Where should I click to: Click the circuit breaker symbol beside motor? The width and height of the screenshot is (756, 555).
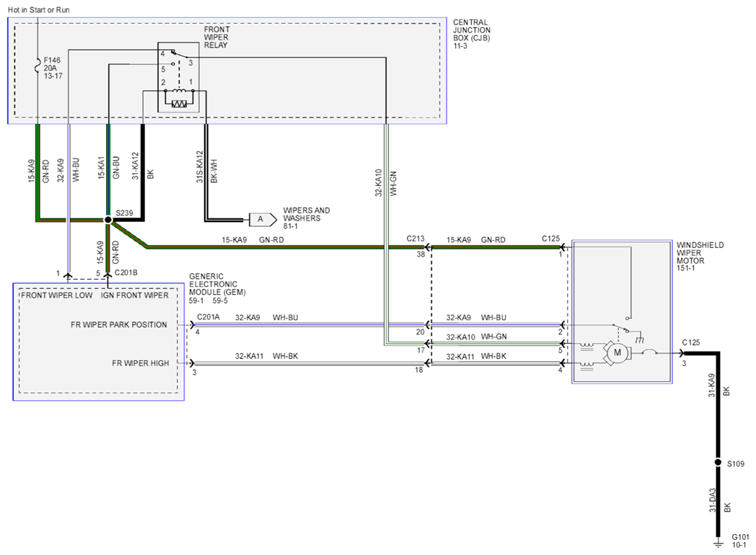tap(650, 352)
